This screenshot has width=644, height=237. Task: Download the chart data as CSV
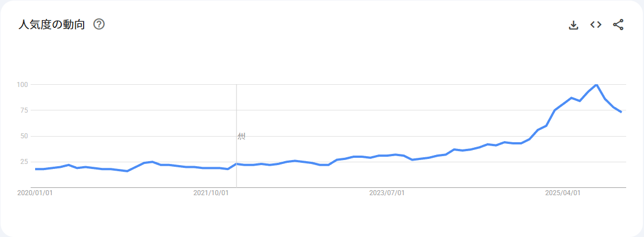tap(573, 25)
